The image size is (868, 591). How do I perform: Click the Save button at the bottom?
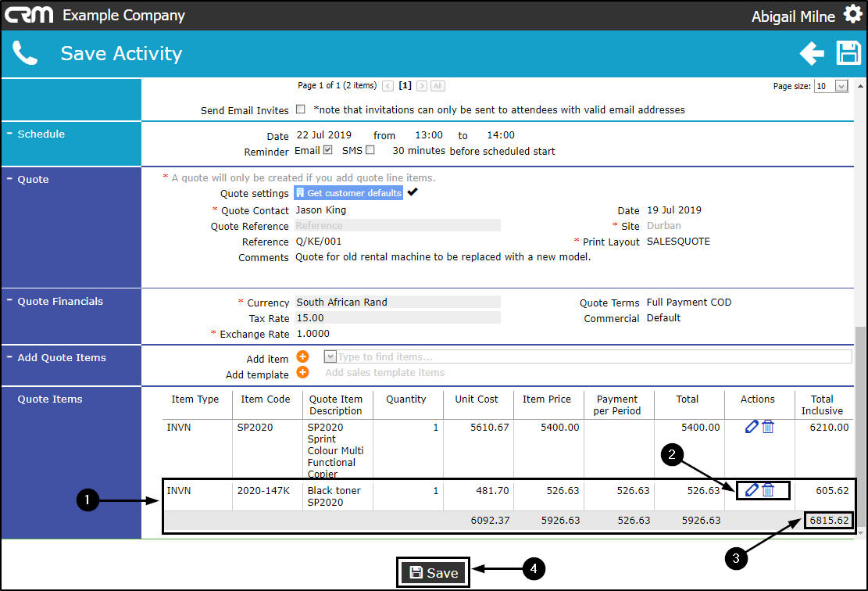coord(434,572)
